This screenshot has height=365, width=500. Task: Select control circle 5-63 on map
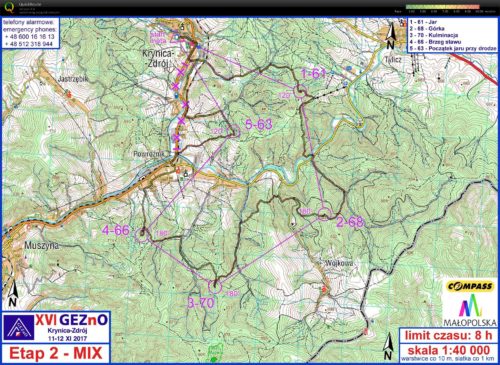point(233,131)
